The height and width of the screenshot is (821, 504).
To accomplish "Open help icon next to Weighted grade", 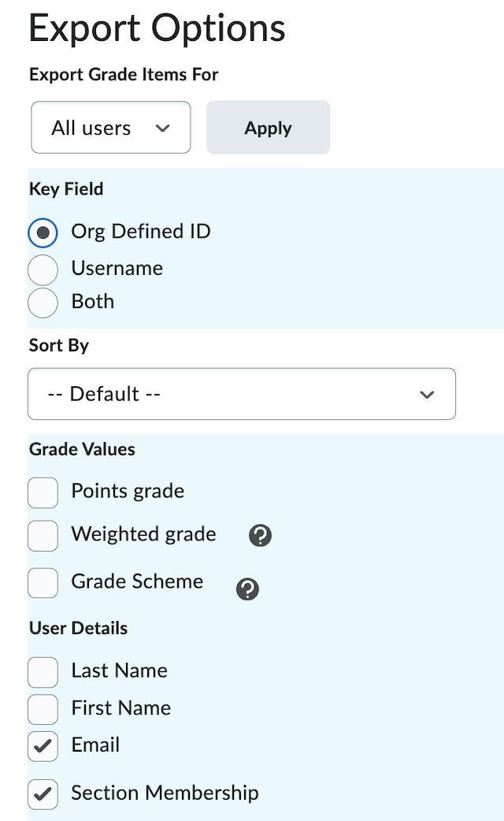I will pyautogui.click(x=260, y=536).
